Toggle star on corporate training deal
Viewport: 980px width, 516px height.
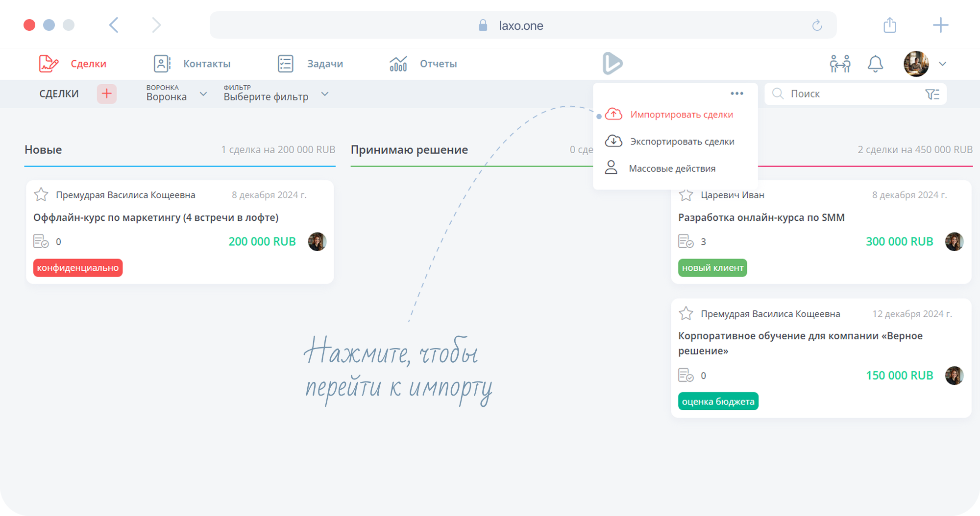[x=686, y=314]
